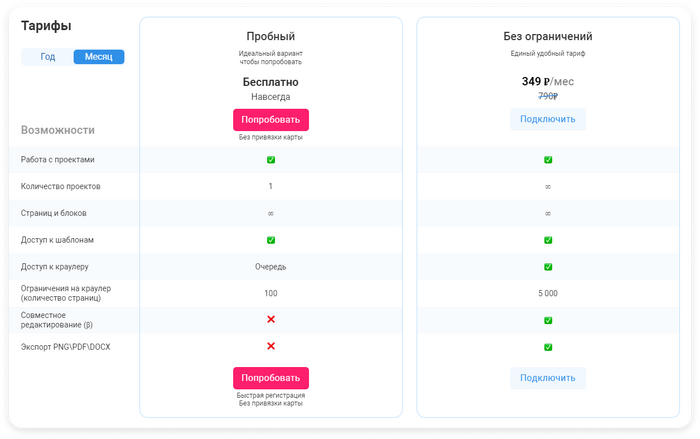Click the Доступ к краулеру feature row label
Image resolution: width=700 pixels, height=439 pixels.
coord(55,267)
